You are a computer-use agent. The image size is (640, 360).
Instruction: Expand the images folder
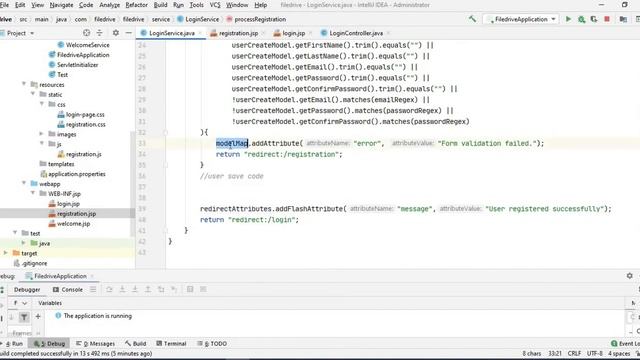point(42,134)
